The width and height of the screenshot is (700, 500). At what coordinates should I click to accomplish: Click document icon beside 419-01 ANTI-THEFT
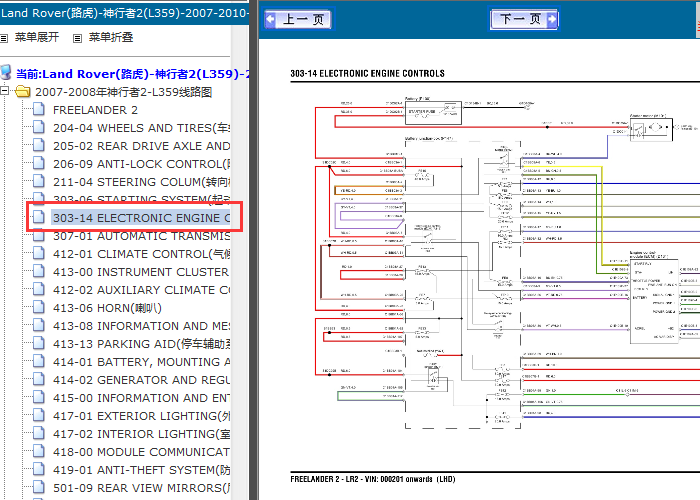(39, 469)
